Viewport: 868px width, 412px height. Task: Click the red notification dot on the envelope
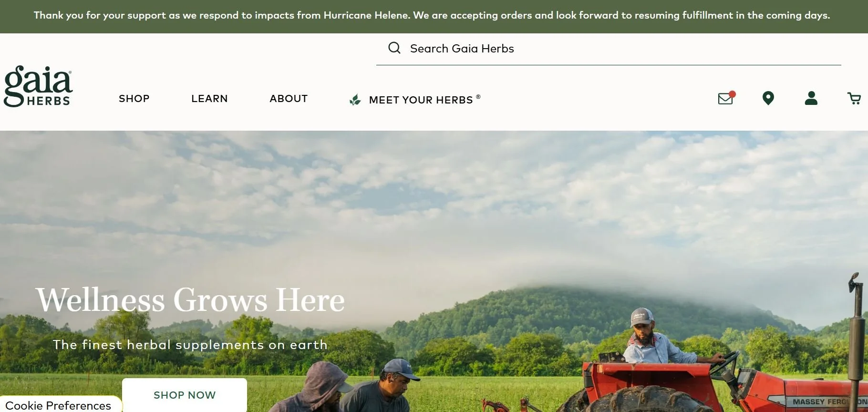coord(732,94)
